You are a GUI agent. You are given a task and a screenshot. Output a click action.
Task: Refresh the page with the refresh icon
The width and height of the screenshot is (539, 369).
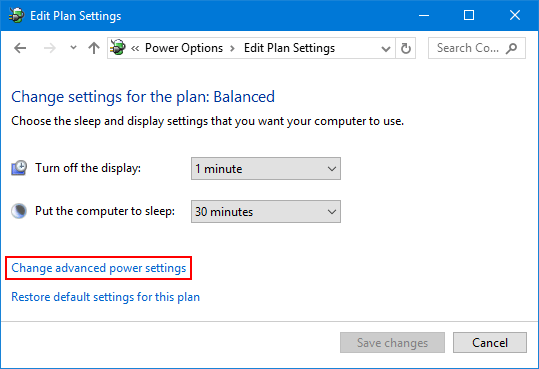point(406,48)
